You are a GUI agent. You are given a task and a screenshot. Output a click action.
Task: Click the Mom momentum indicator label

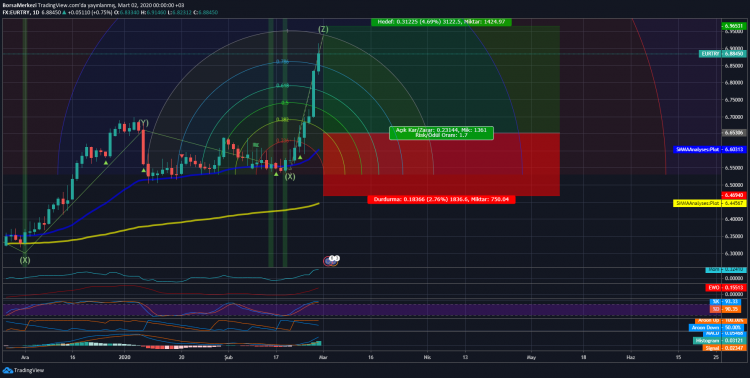727,270
